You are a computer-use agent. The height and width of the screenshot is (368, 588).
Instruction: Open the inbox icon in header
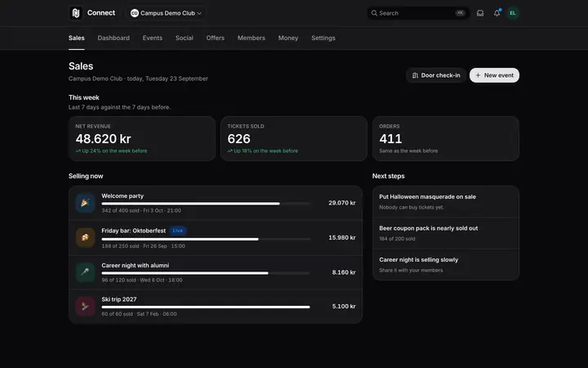480,13
